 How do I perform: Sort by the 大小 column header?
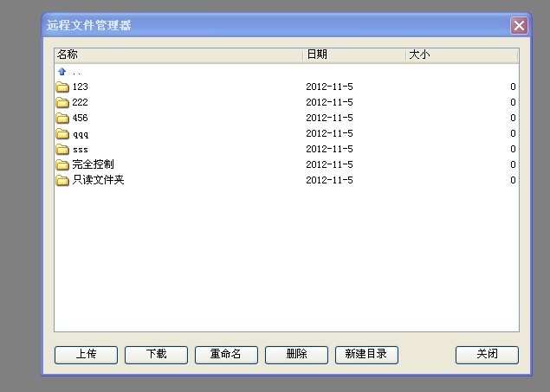click(x=462, y=55)
